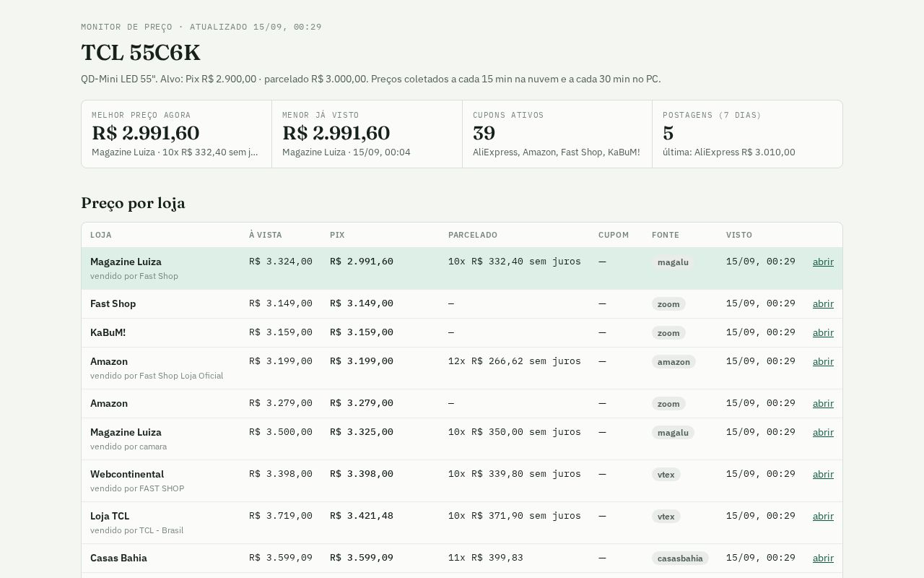Select the Pix price "R$ 2.991,60" in the table
This screenshot has width=924, height=578.
tap(362, 262)
